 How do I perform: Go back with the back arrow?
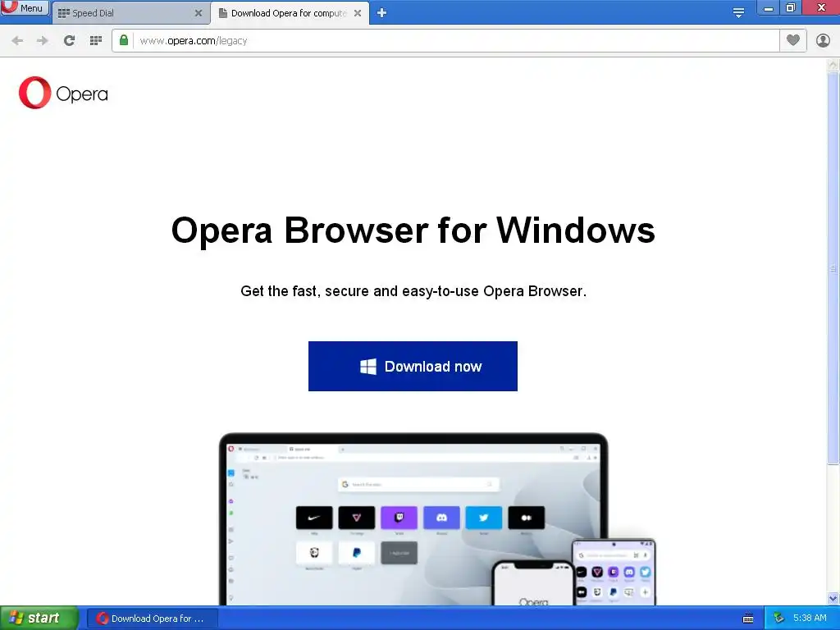[x=17, y=41]
